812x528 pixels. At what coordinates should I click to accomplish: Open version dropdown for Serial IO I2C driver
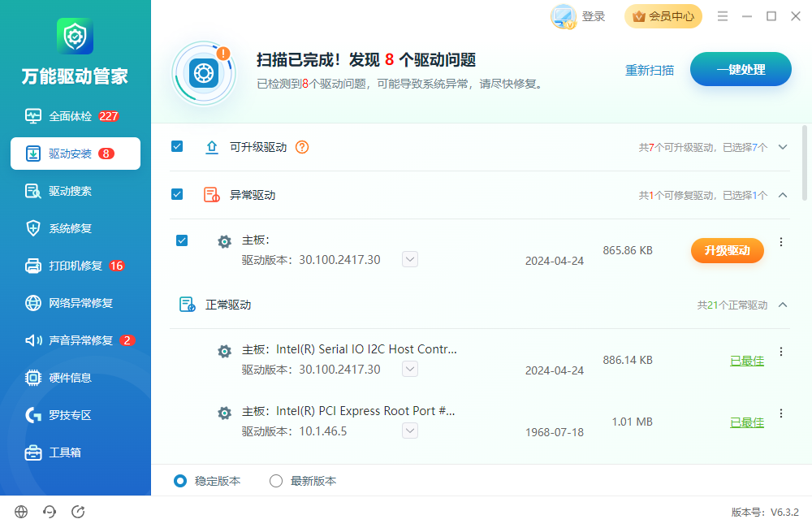[x=410, y=369]
